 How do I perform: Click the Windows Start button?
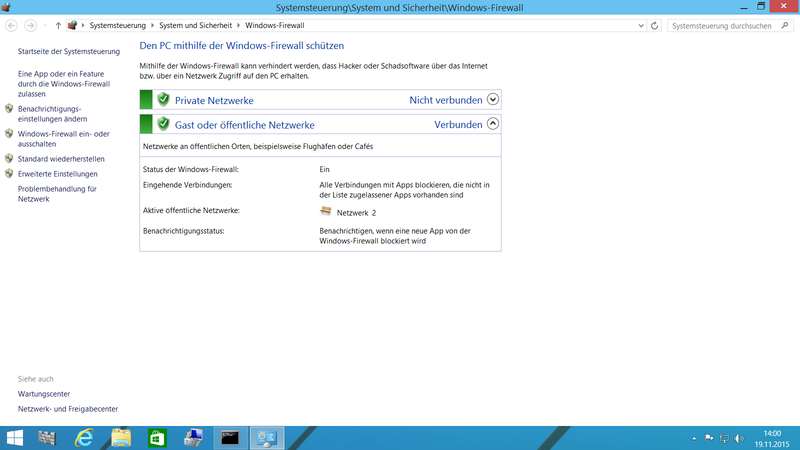click(x=15, y=437)
